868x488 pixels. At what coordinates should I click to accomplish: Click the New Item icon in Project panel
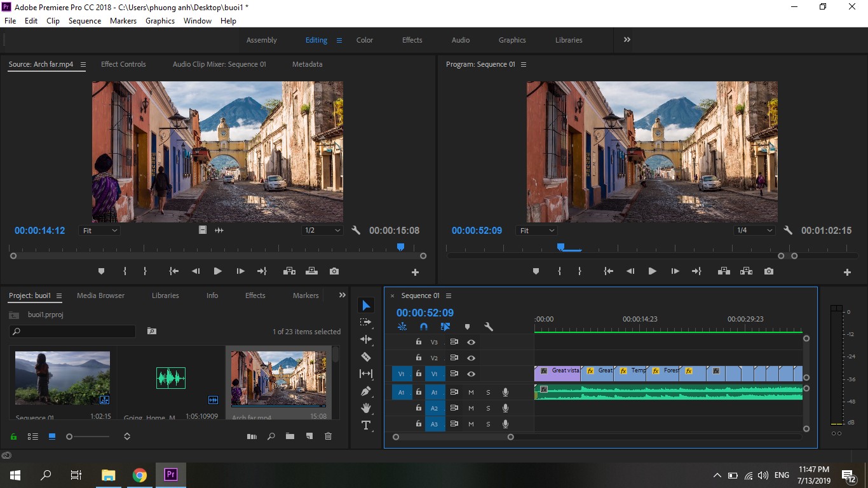point(309,436)
